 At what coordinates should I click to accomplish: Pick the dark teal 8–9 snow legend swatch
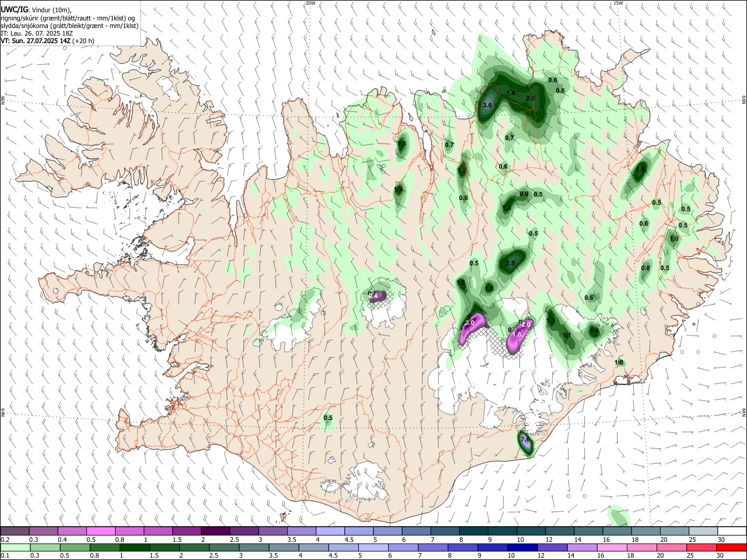coord(473,531)
